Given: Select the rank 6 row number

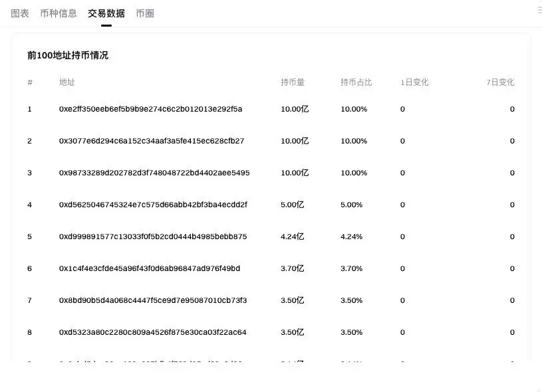Looking at the screenshot, I should pos(29,268).
